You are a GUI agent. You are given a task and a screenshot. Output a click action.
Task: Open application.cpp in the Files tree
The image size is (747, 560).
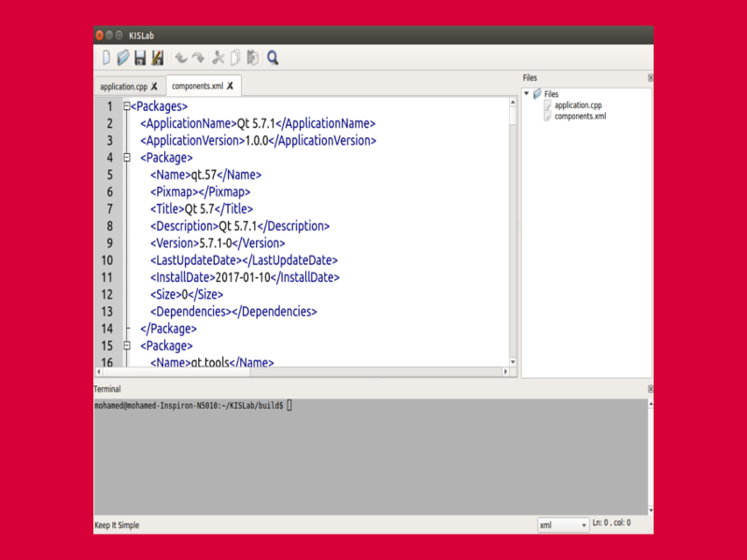[578, 105]
